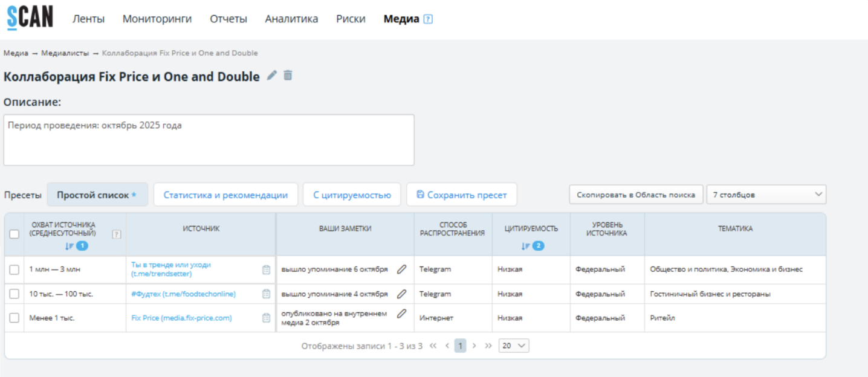Click 'Сохранить пресет' button
This screenshot has width=868, height=377.
(x=461, y=195)
